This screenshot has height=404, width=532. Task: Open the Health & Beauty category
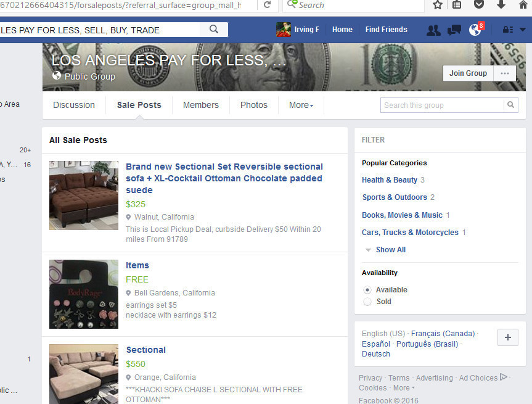point(390,180)
